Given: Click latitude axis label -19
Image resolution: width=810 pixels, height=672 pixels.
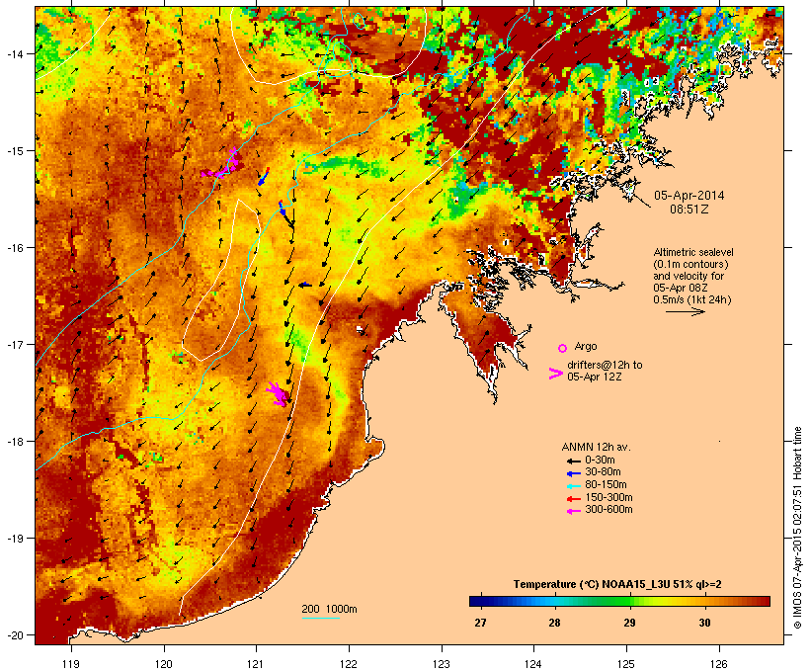Looking at the screenshot, I should coord(14,539).
